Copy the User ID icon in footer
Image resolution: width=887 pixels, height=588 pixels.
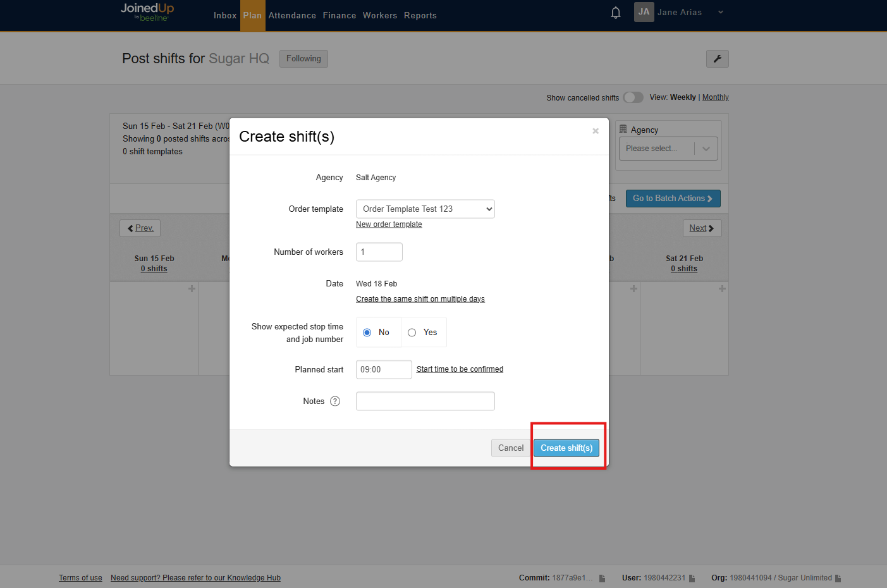click(x=692, y=578)
